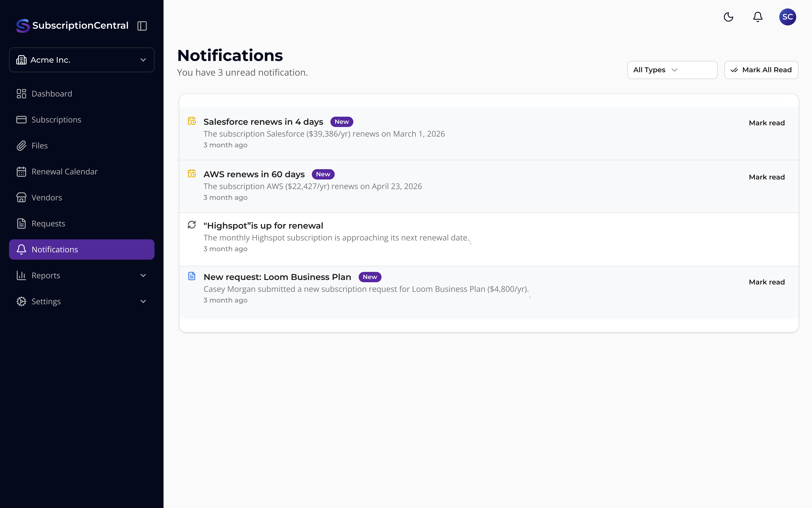The height and width of the screenshot is (508, 812).
Task: Click the New badge on Salesforce notification
Action: click(x=342, y=122)
